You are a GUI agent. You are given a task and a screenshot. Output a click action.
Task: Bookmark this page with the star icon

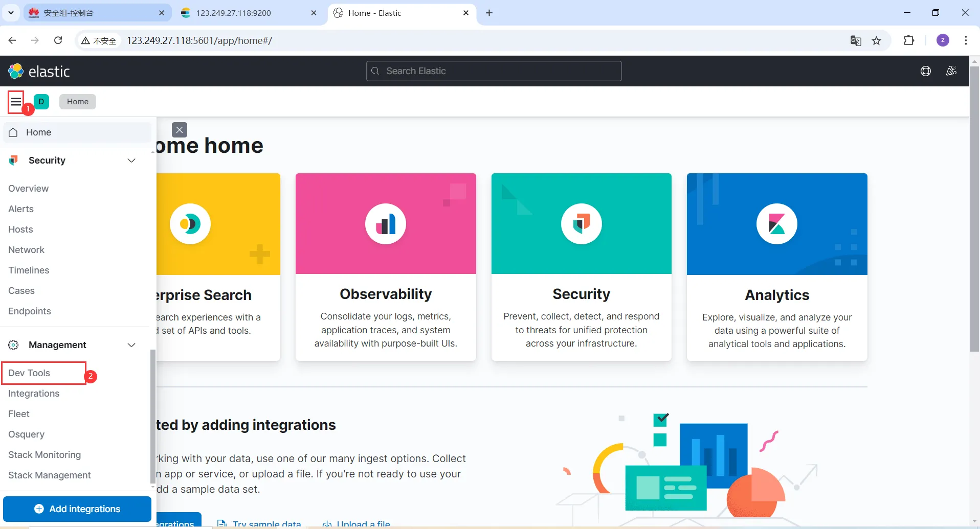877,40
